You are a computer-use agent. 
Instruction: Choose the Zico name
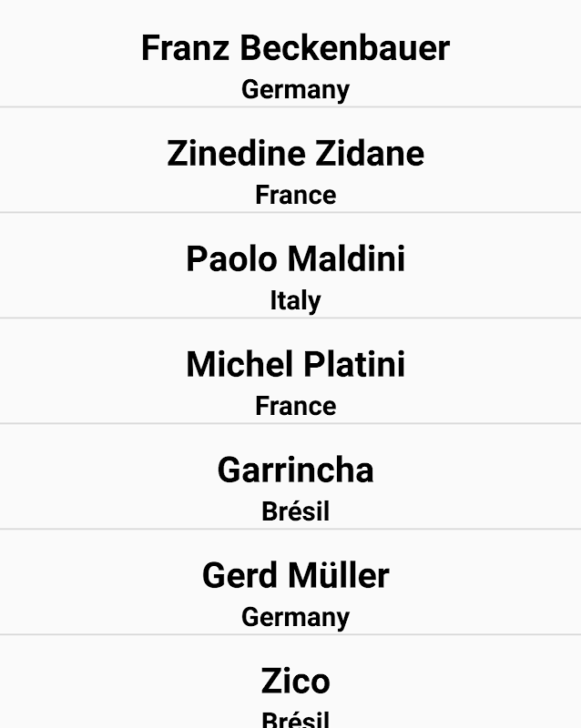click(x=295, y=682)
